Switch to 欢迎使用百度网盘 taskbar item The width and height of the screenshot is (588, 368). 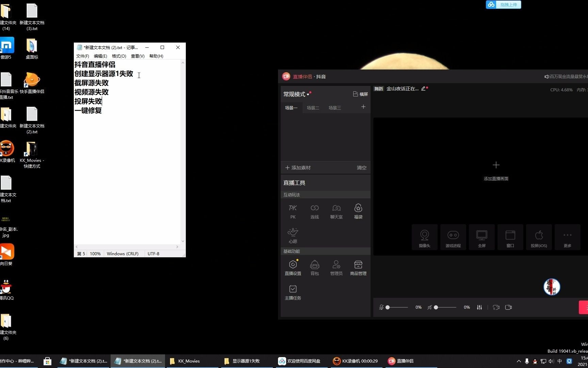point(301,361)
